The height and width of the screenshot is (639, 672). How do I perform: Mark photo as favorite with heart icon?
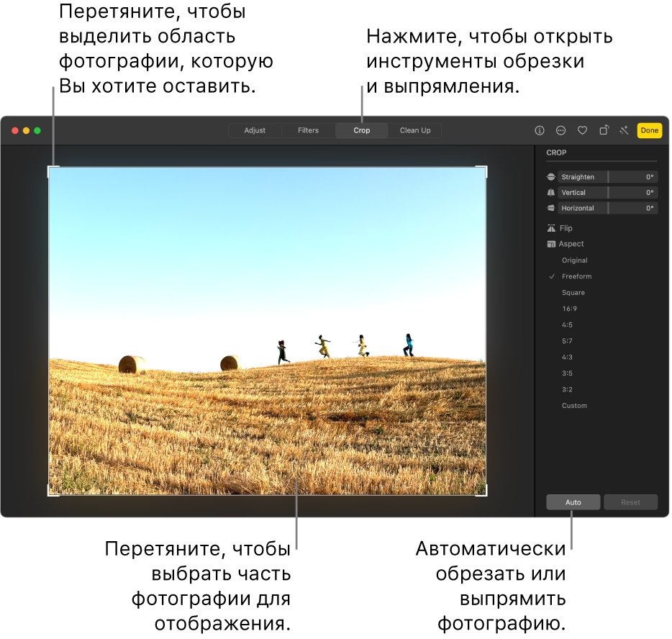[583, 130]
